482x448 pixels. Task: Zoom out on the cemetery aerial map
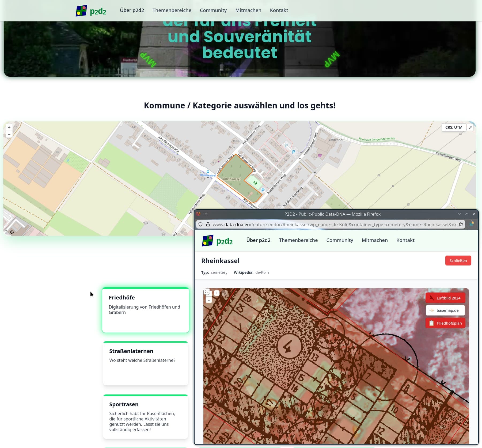pyautogui.click(x=209, y=300)
